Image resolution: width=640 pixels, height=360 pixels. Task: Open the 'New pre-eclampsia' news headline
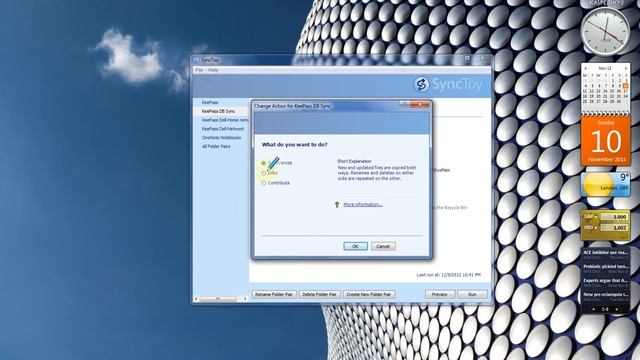coord(605,294)
